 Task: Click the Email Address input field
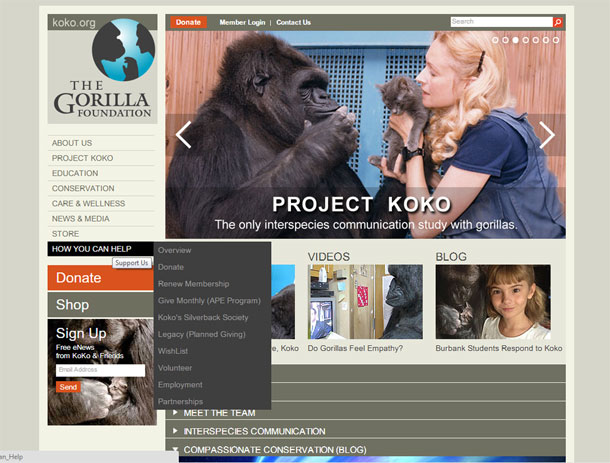pos(100,370)
